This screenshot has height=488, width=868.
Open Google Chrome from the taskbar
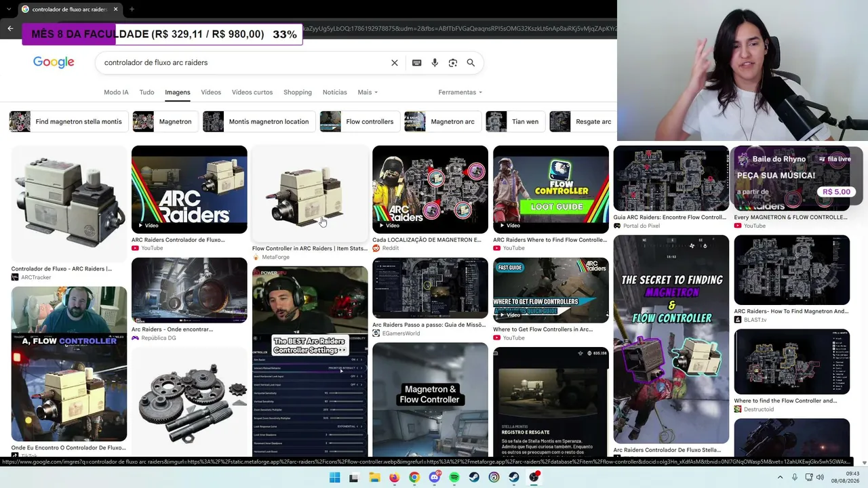point(414,478)
